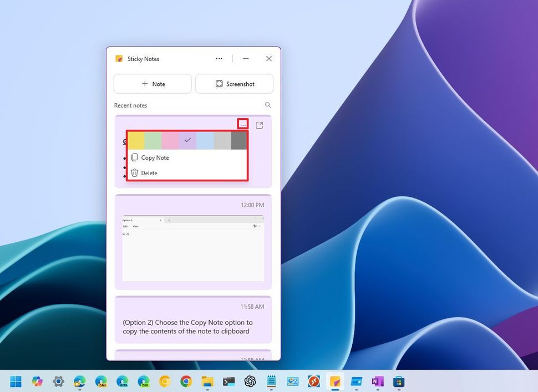This screenshot has width=538, height=392.
Task: Open the Screenshot capture icon
Action: click(218, 83)
